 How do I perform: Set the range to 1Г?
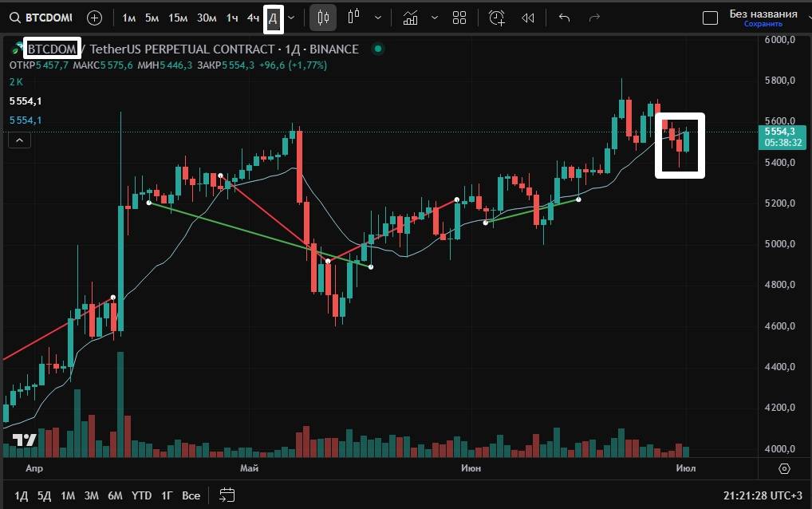(167, 495)
